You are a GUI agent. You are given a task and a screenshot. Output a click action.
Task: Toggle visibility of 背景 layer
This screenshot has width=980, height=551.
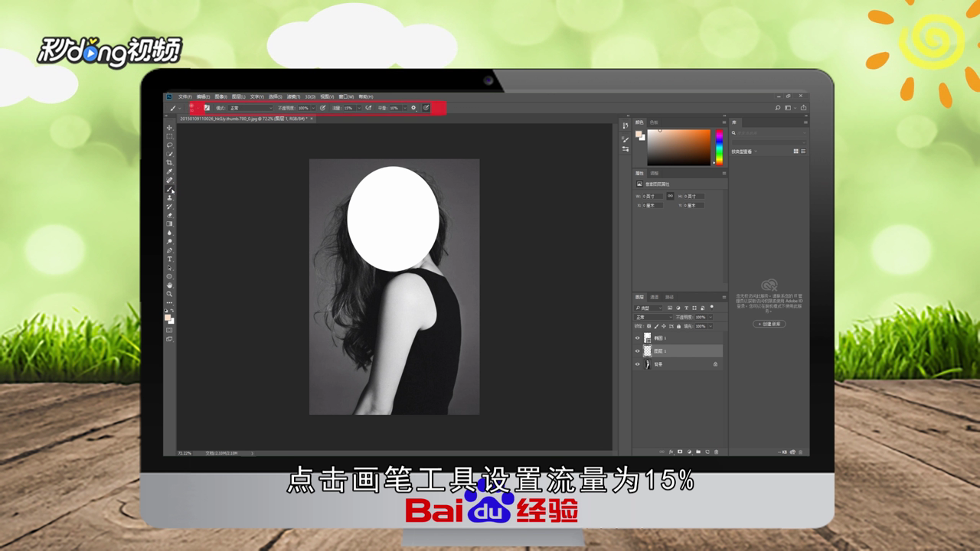coord(637,364)
